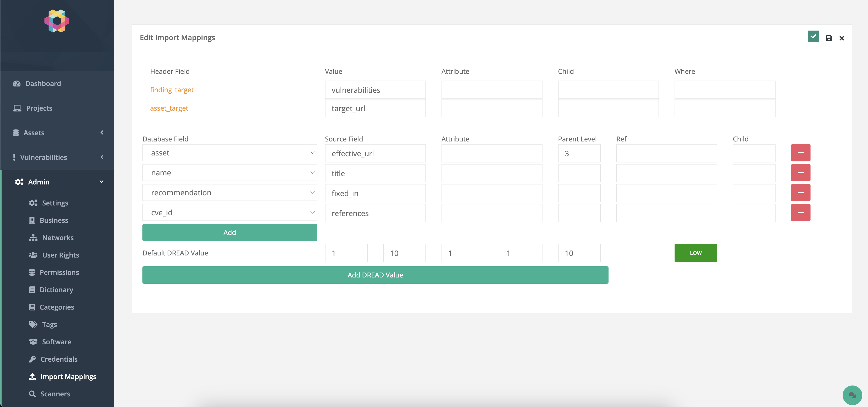Click the Settings cogs icon
Image resolution: width=868 pixels, height=407 pixels.
(x=33, y=203)
